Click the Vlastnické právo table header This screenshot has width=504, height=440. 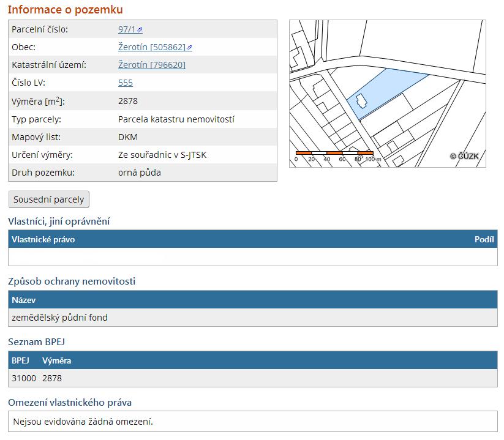coord(43,239)
